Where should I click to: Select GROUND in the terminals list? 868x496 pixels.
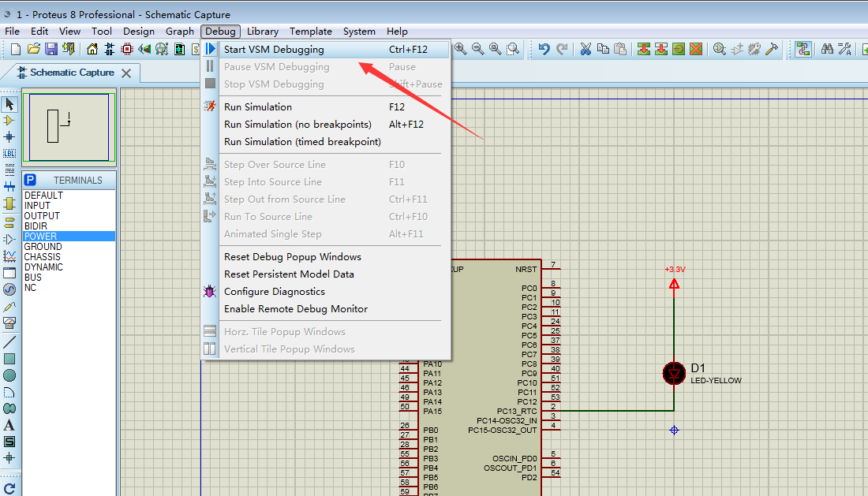click(43, 246)
